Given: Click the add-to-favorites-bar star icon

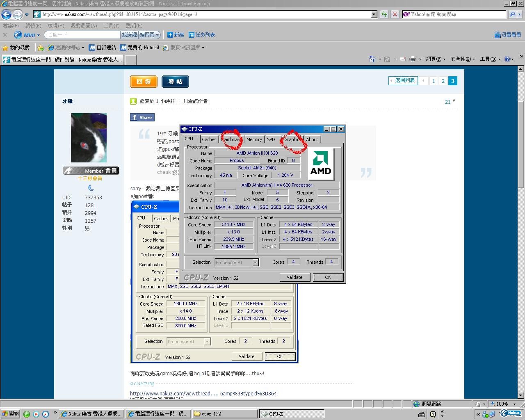Looking at the screenshot, I should (x=41, y=48).
